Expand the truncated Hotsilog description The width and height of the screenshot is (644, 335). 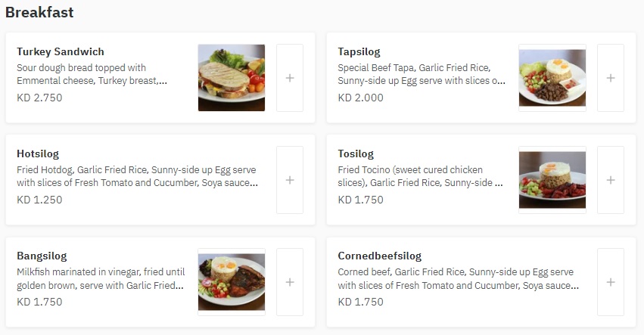[137, 176]
